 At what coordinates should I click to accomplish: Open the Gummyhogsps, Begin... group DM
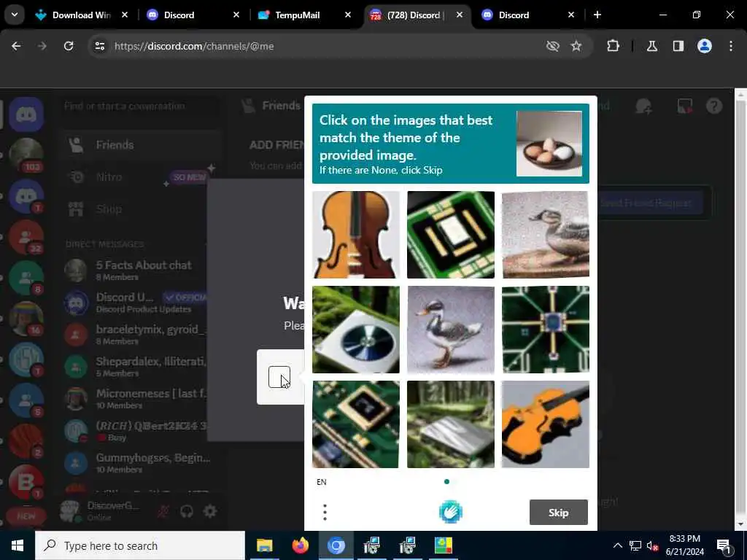(139, 463)
